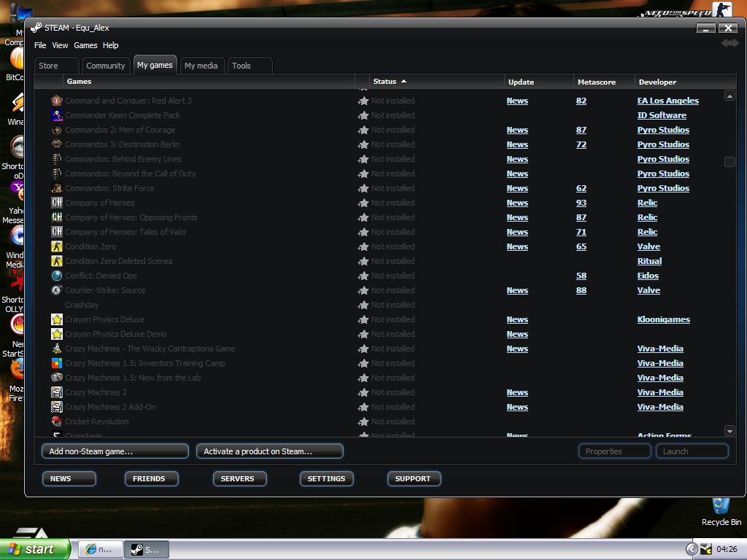The height and width of the screenshot is (560, 747).
Task: Sort list by the Developer column header
Action: 685,82
